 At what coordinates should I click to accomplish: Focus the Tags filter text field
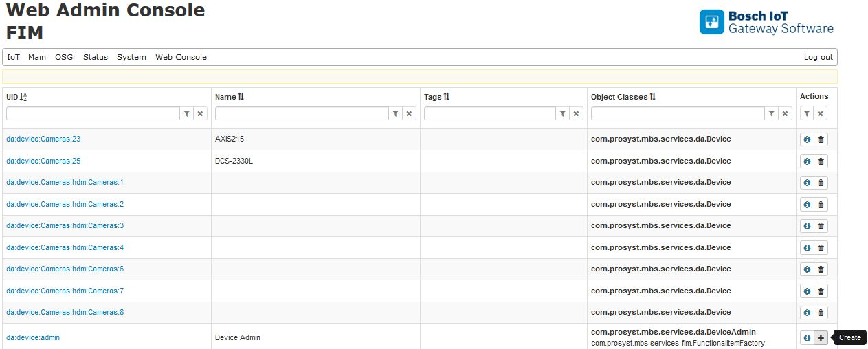click(489, 113)
